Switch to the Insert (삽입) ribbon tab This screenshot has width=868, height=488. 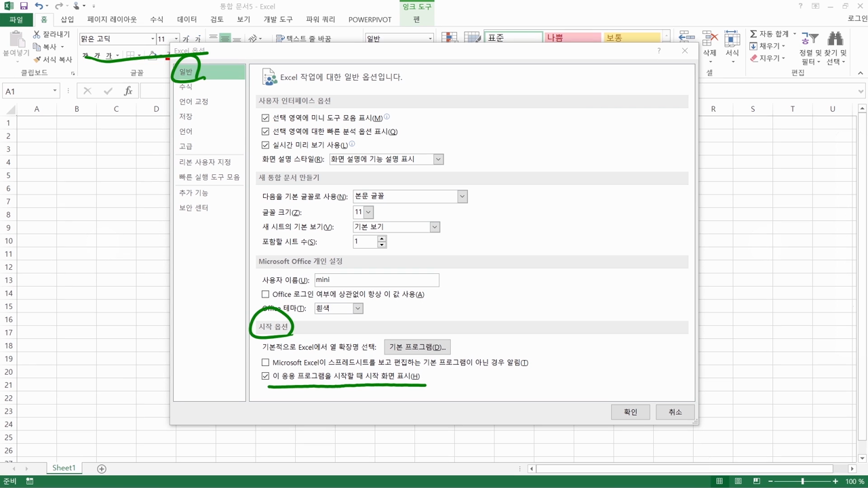pyautogui.click(x=67, y=20)
